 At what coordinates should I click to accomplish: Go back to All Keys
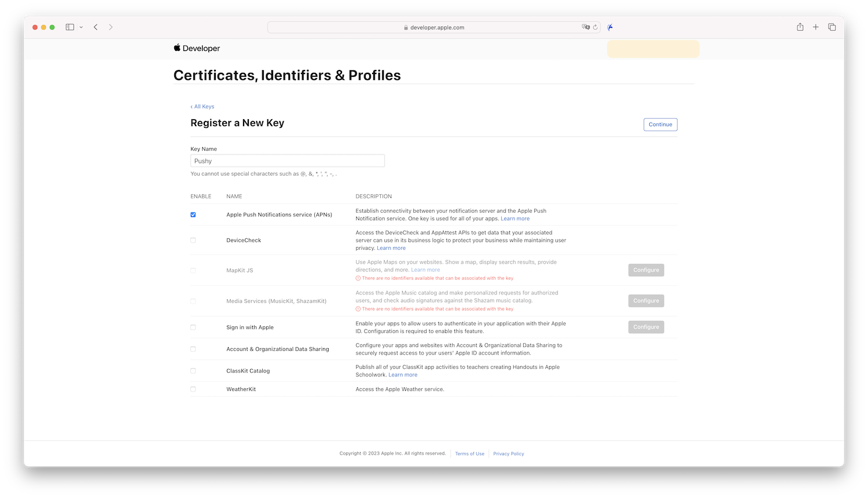pyautogui.click(x=203, y=106)
